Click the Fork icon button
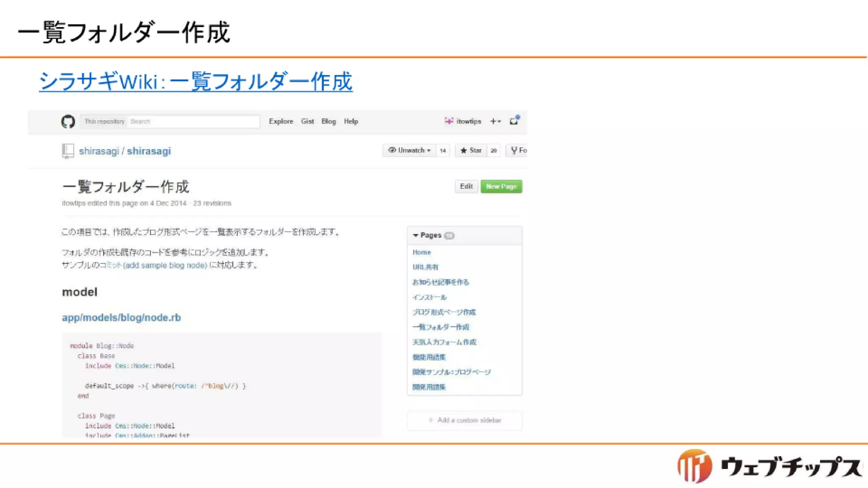868x488 pixels. [514, 150]
